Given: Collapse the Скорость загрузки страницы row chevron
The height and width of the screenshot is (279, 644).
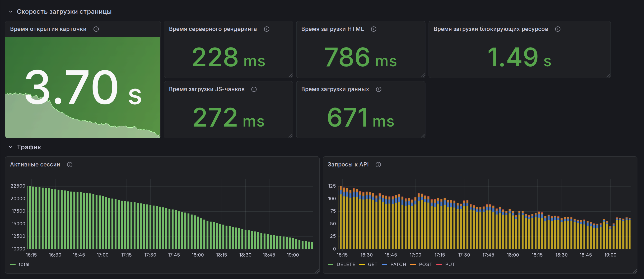Looking at the screenshot, I should (11, 12).
